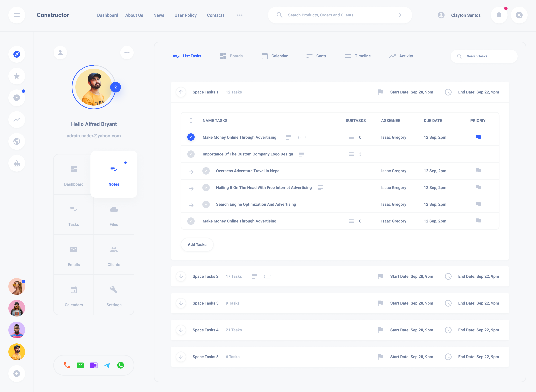This screenshot has height=392, width=536.
Task: Expand the Space Tasks 2 section
Action: click(x=181, y=276)
